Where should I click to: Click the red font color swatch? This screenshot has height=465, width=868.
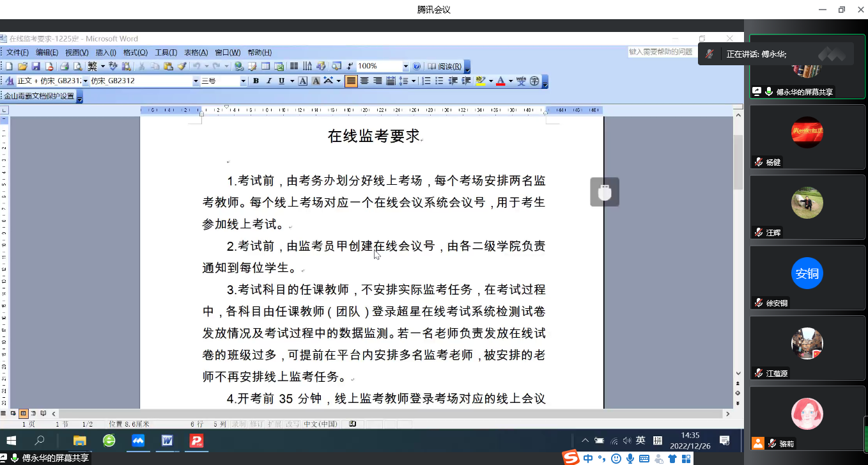tap(500, 81)
